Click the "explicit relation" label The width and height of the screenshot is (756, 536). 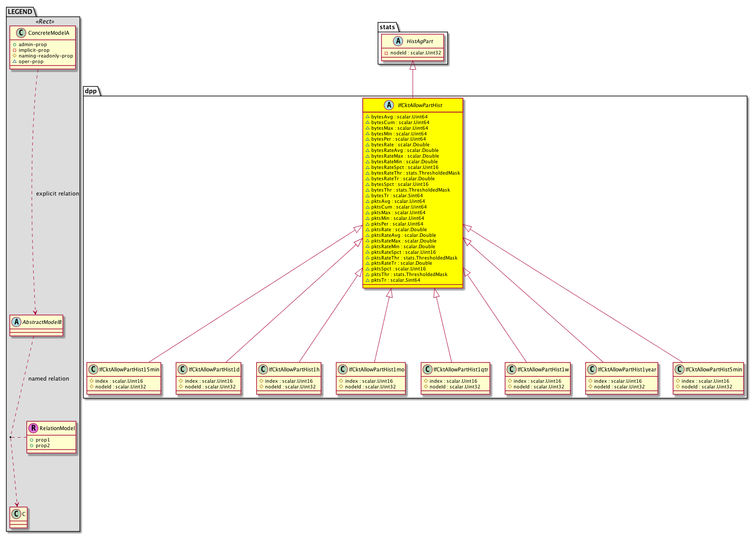(57, 194)
